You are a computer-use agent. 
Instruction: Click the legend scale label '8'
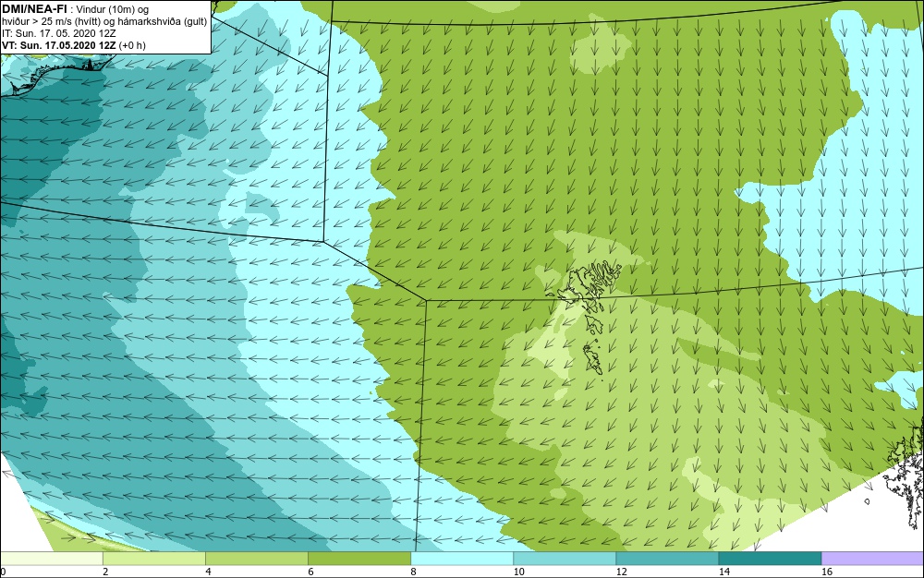[x=413, y=572]
